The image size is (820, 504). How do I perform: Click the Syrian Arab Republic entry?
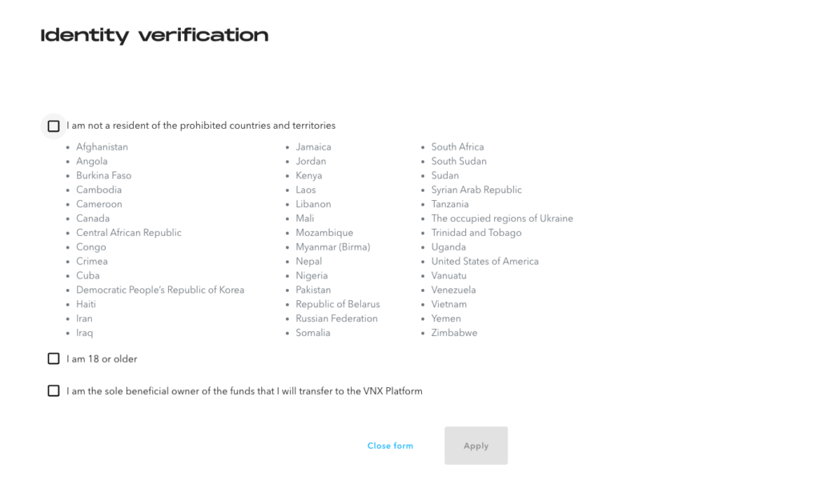[x=476, y=190]
